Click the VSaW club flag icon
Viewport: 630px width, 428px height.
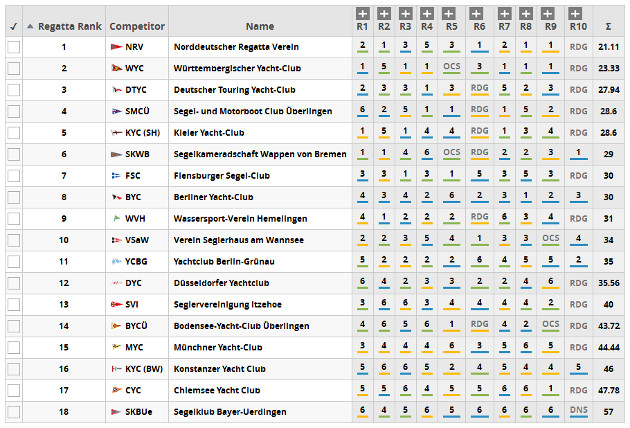(116, 240)
